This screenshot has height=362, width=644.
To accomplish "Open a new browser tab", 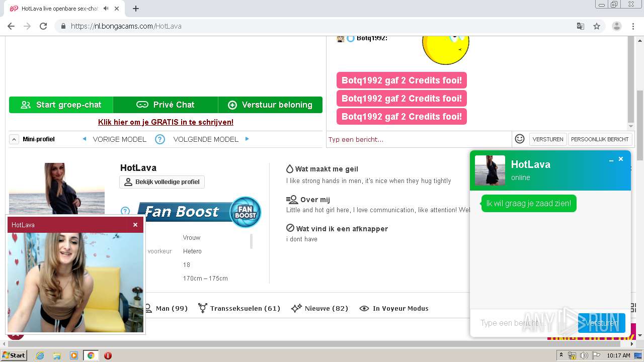I will click(x=136, y=9).
